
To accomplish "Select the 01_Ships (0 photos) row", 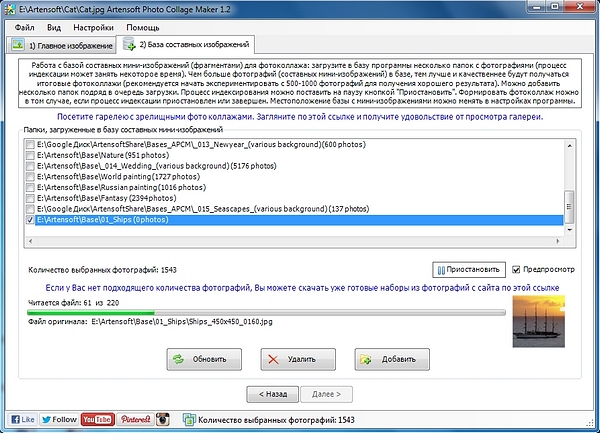I will pyautogui.click(x=299, y=220).
